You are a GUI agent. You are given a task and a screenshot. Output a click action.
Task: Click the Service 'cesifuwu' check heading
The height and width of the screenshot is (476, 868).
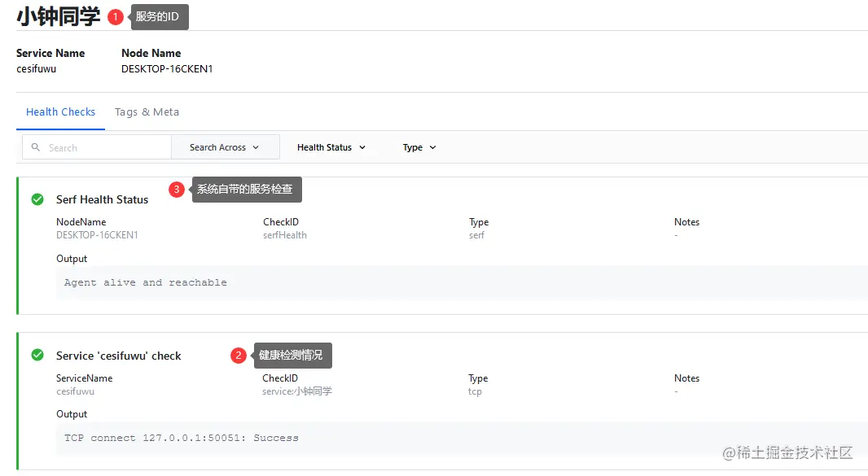[x=118, y=356]
